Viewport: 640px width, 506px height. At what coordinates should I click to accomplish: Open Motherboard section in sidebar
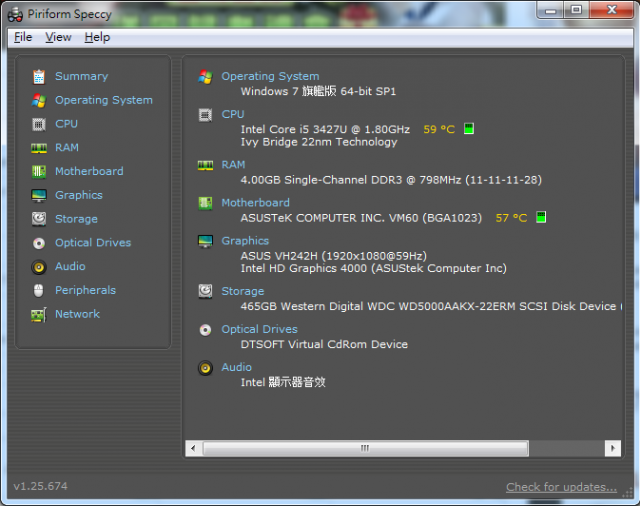(x=89, y=171)
